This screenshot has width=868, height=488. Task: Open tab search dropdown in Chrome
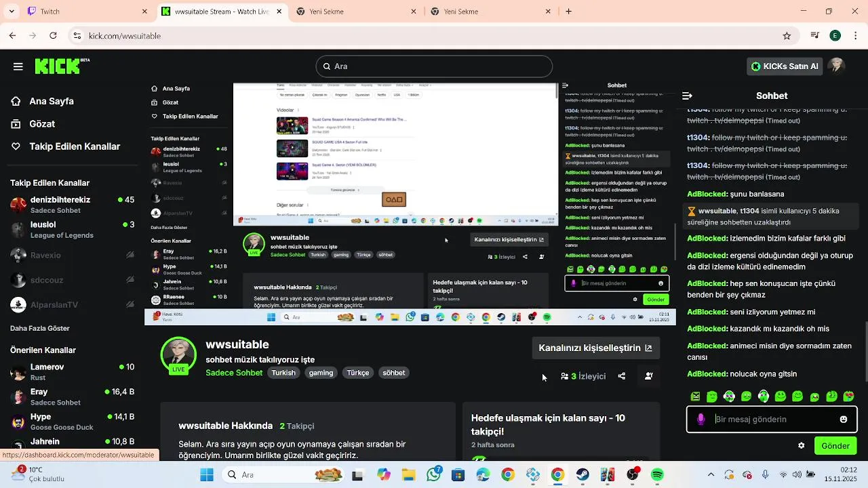[x=12, y=12]
